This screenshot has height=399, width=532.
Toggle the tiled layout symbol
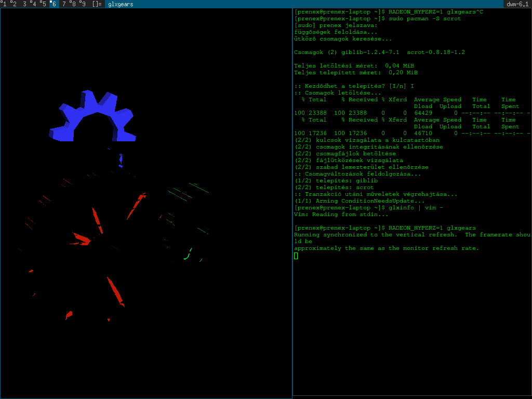pos(97,4)
